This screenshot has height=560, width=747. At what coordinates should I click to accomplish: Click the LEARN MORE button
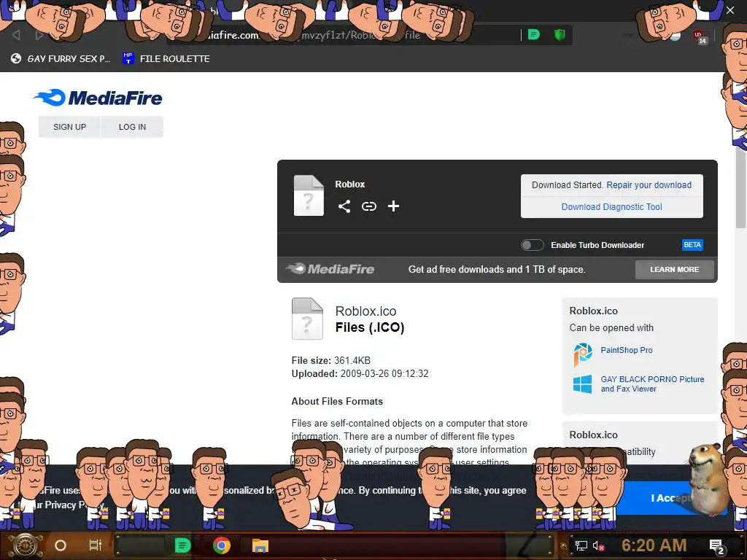coord(675,270)
